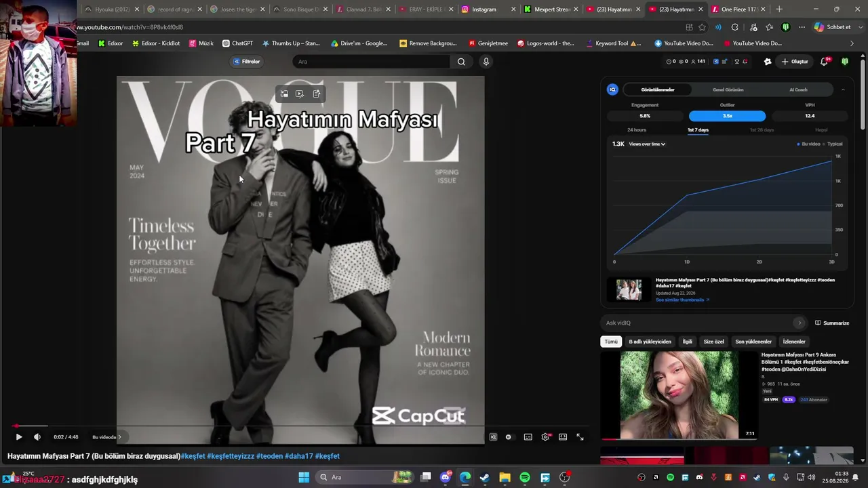Open a new browser tab with plus button
Viewport: 868px width, 488px height.
pos(779,9)
